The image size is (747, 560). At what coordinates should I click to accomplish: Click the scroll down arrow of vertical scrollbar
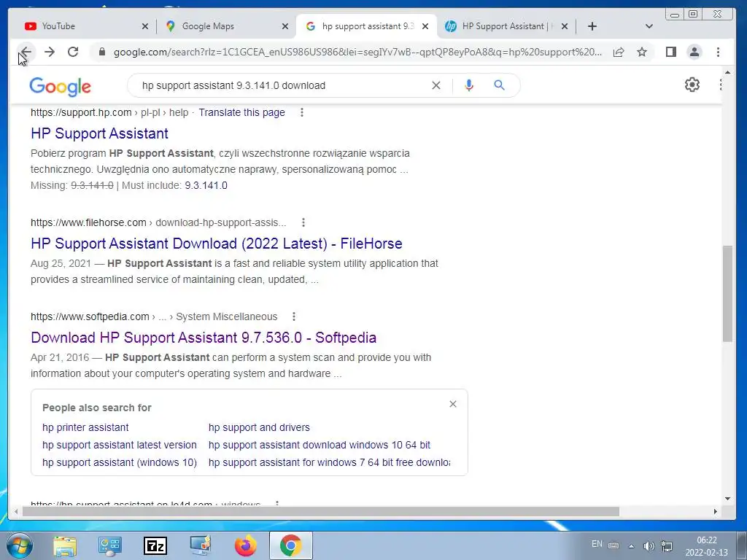[x=727, y=499]
